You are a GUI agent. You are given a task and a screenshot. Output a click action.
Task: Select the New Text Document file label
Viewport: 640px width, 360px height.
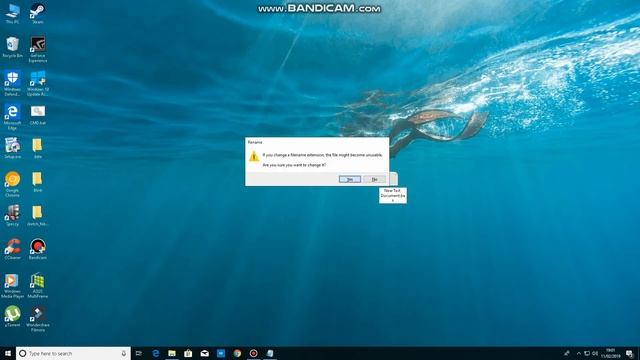[x=393, y=196]
